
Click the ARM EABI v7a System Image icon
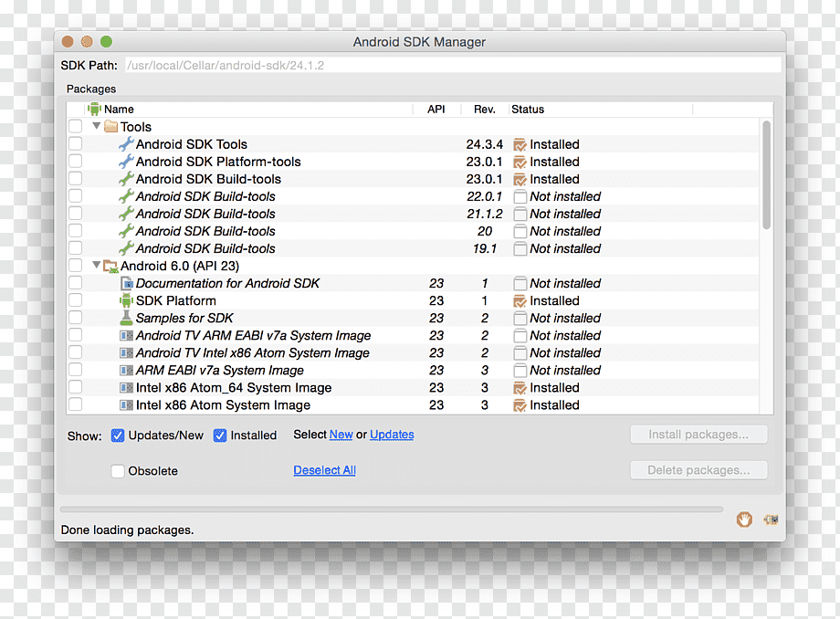coord(126,371)
